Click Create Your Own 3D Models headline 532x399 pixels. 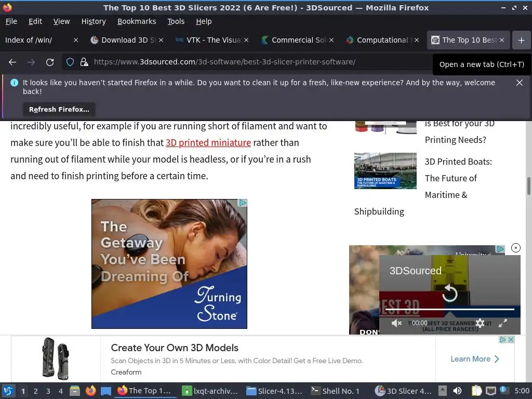[175, 348]
